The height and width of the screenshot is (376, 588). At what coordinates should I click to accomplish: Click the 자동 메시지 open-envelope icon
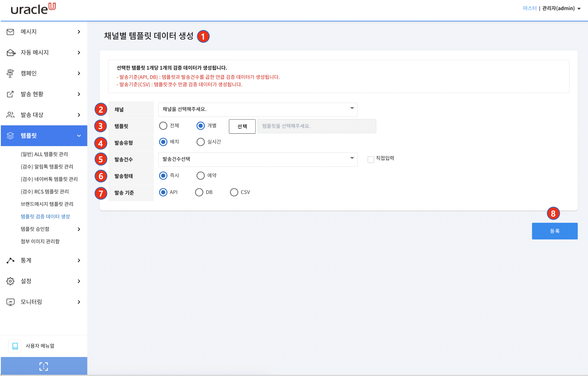[10, 52]
